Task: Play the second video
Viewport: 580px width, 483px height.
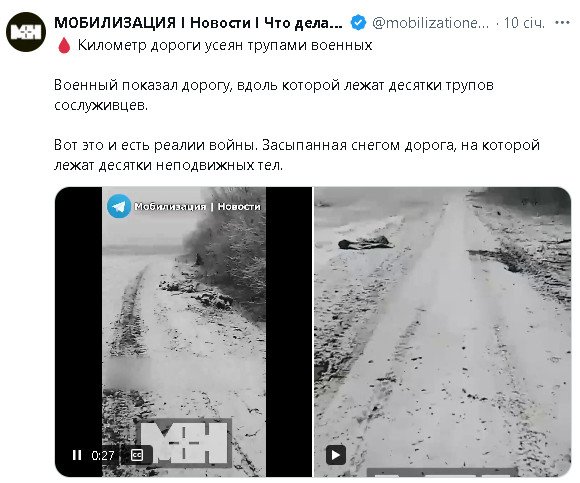Action: tap(336, 455)
